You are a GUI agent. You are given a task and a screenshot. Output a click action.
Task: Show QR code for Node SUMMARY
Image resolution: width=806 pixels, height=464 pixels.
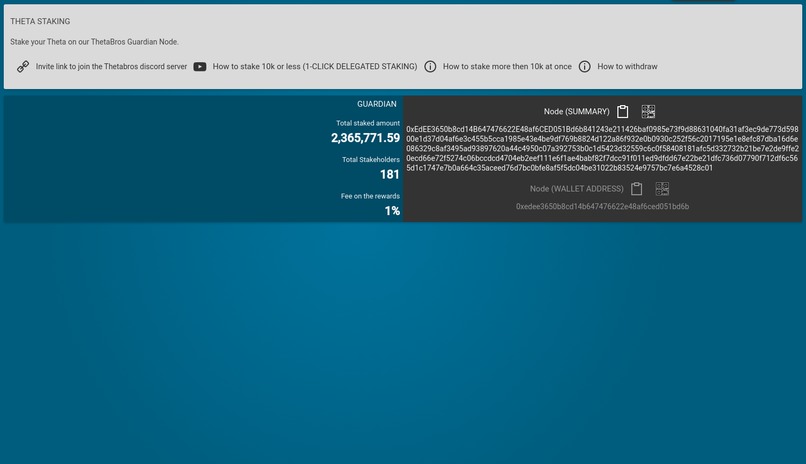pos(648,112)
